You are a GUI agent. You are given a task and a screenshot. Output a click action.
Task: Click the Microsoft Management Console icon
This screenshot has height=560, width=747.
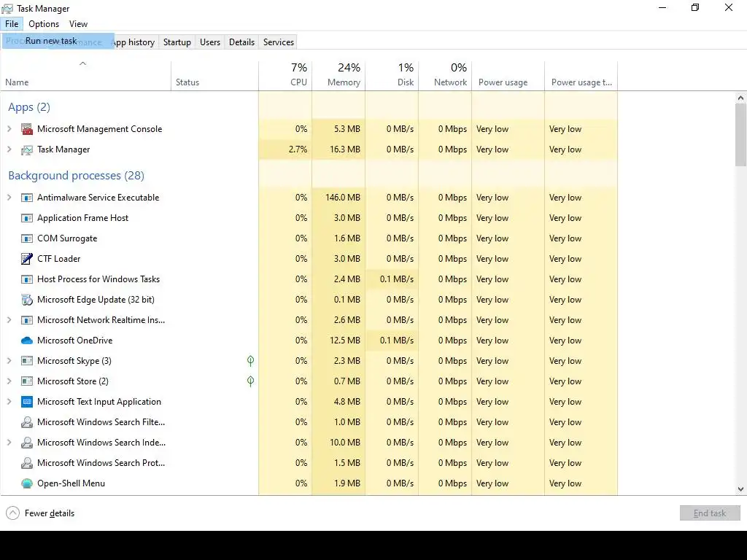27,129
